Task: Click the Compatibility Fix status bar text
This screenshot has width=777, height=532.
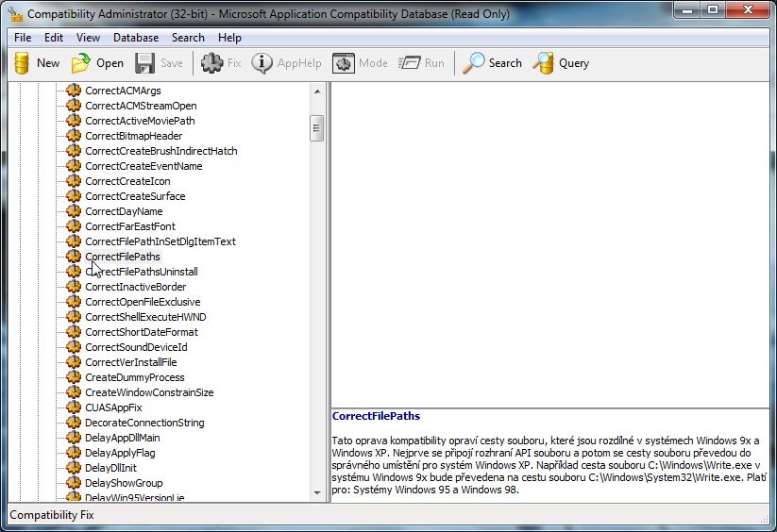Action: pyautogui.click(x=52, y=515)
